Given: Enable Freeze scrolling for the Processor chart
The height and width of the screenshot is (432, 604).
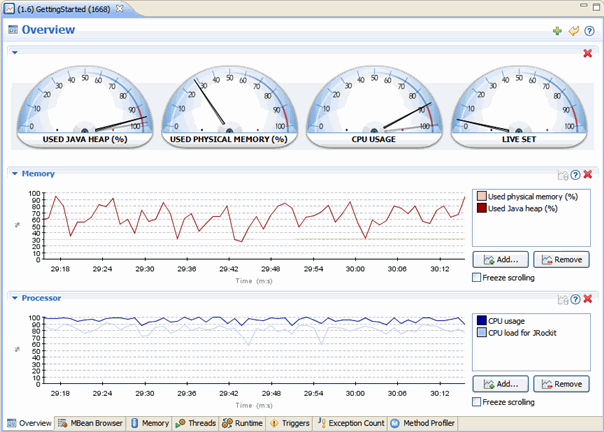Looking at the screenshot, I should (x=477, y=401).
